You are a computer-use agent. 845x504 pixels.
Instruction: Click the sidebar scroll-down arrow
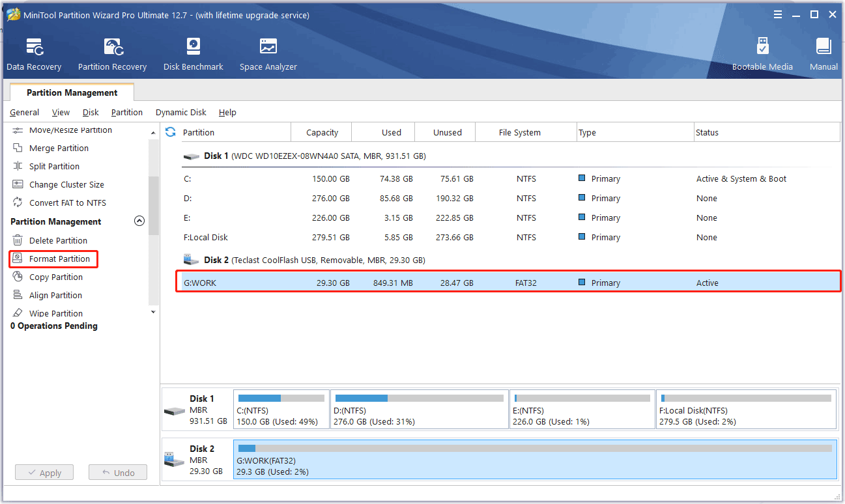point(154,313)
